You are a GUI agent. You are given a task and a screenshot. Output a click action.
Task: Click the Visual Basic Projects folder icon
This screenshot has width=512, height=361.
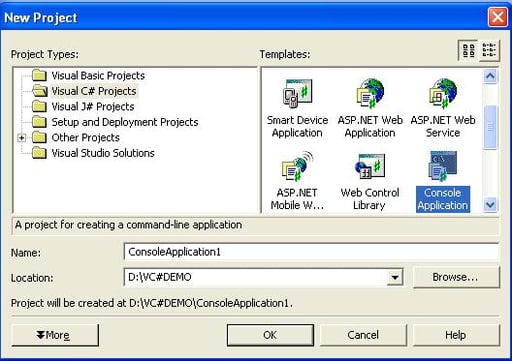tap(39, 75)
